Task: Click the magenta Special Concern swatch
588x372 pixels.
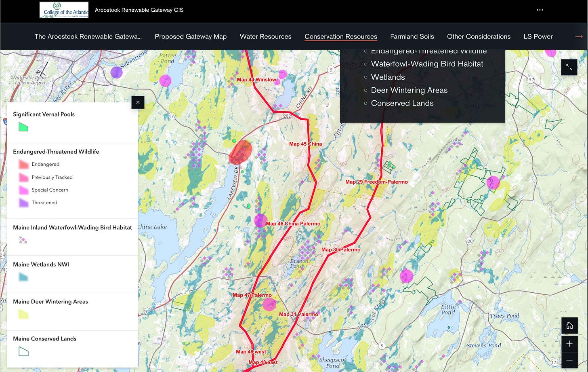Action: pos(23,190)
